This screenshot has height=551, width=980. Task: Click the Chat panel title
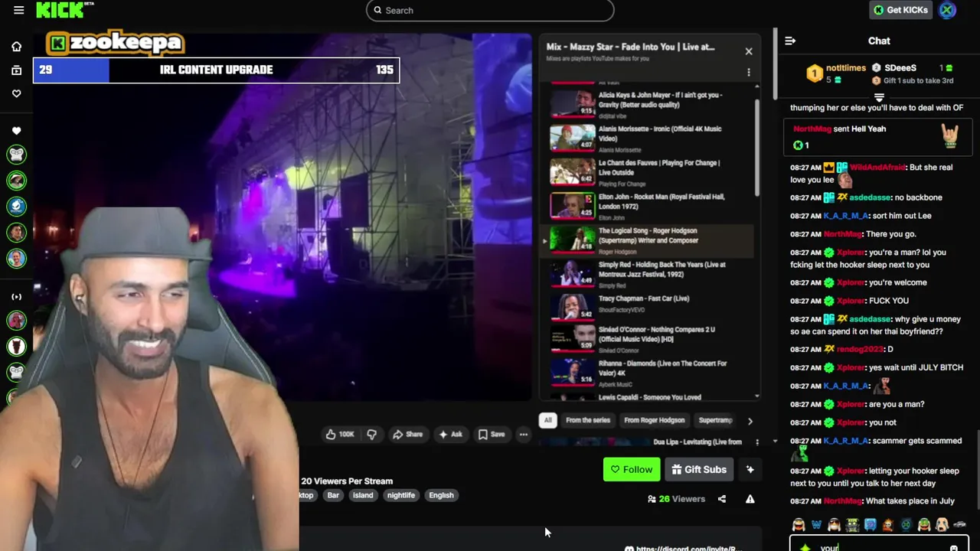879,41
